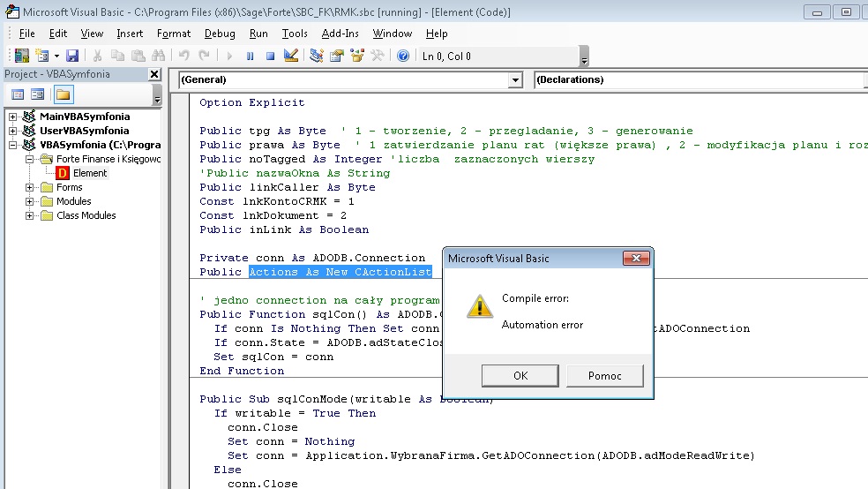
Task: Save the project with the floppy icon
Action: pos(72,56)
